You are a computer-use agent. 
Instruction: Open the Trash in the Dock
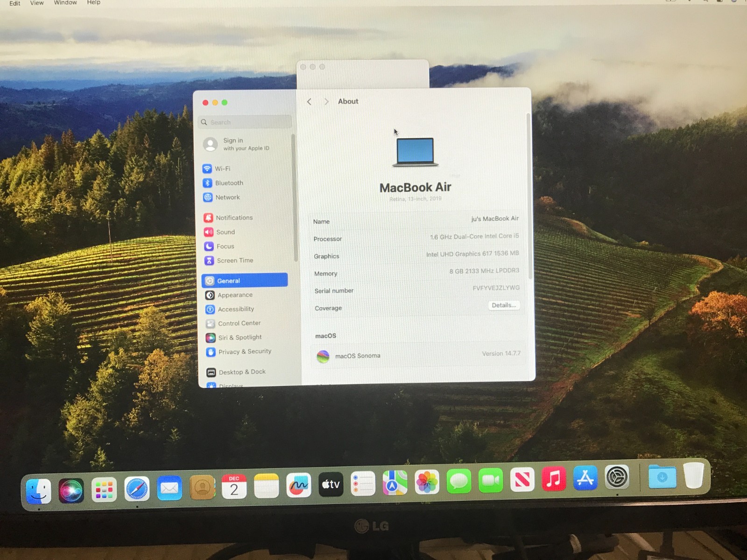tap(694, 476)
